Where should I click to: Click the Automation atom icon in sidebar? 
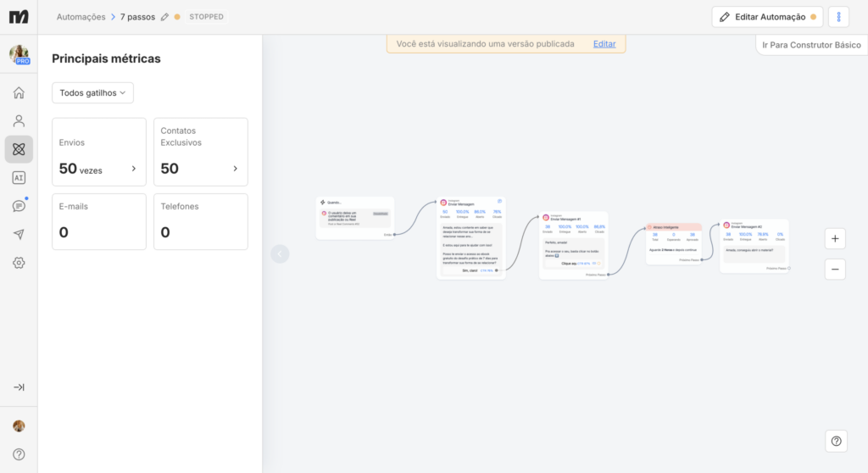[19, 149]
